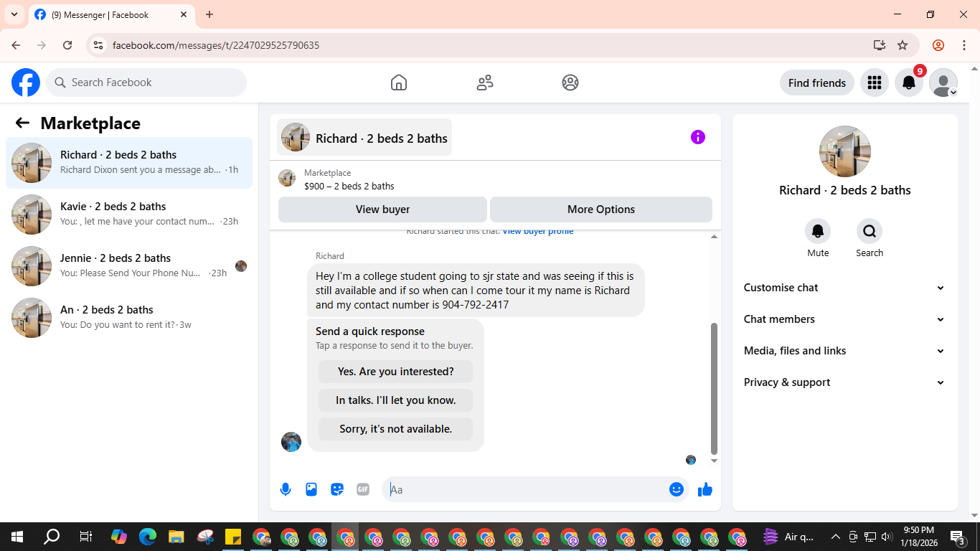Open the Jennie · 2 beds 2 baths chat

(129, 266)
